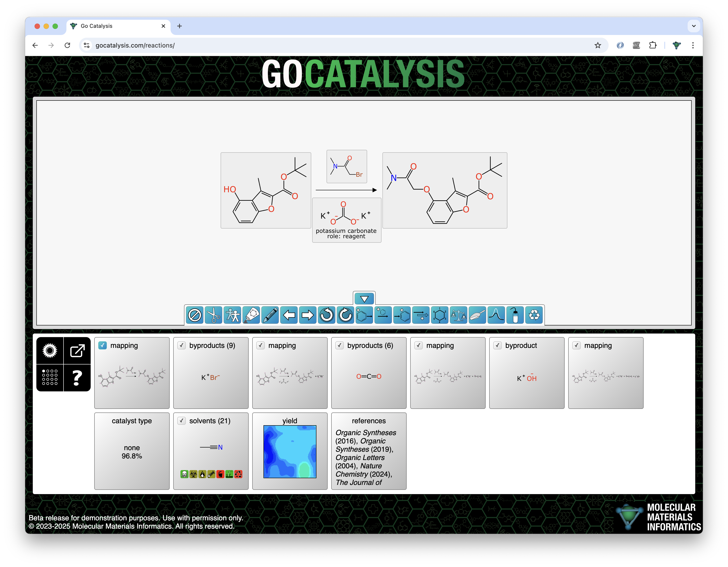728x567 pixels.
Task: Open the sun-shaped settings icon
Action: tap(50, 351)
